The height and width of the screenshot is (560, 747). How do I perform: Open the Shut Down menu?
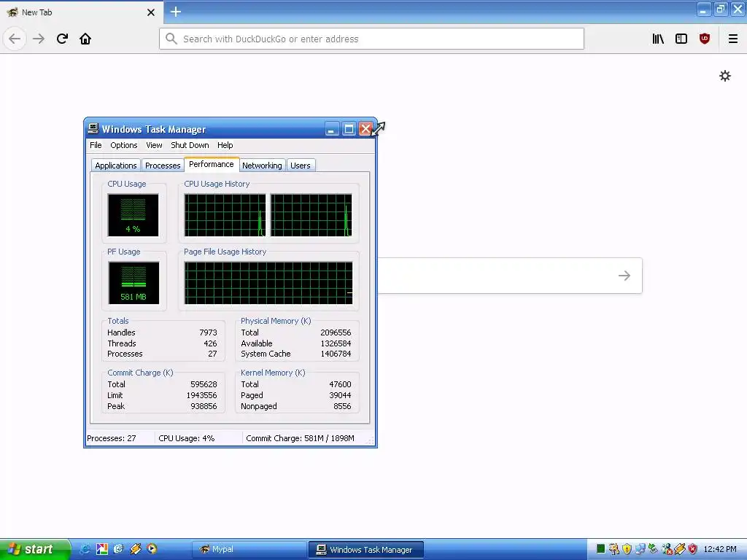click(x=190, y=145)
